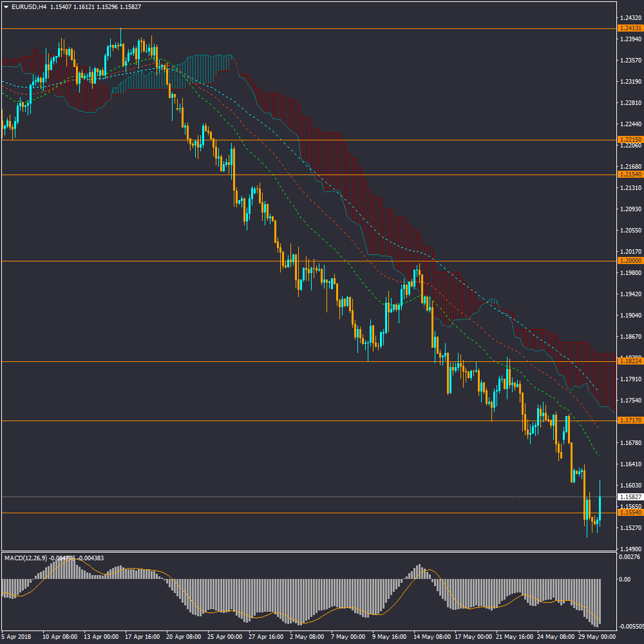
Task: Click the 5 Apr 2018 date label
Action: tap(17, 636)
